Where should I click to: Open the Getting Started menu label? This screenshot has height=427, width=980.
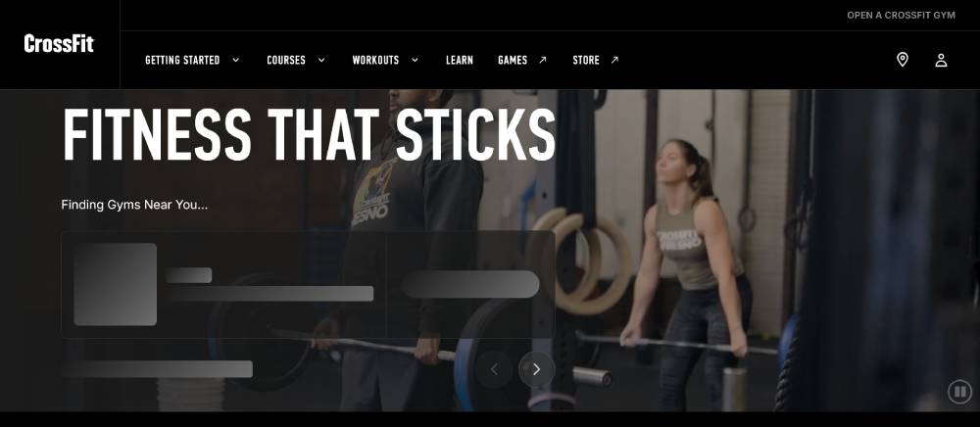(x=182, y=60)
